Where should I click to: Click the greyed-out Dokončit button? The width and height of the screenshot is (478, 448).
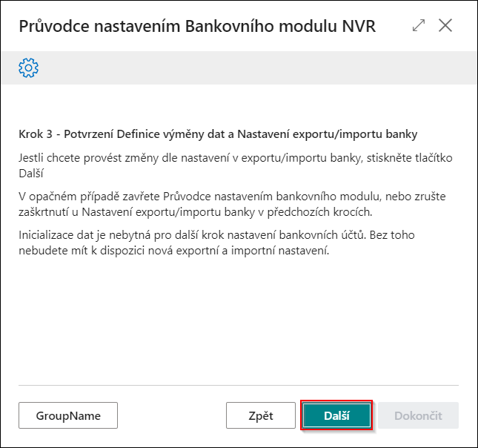point(418,415)
